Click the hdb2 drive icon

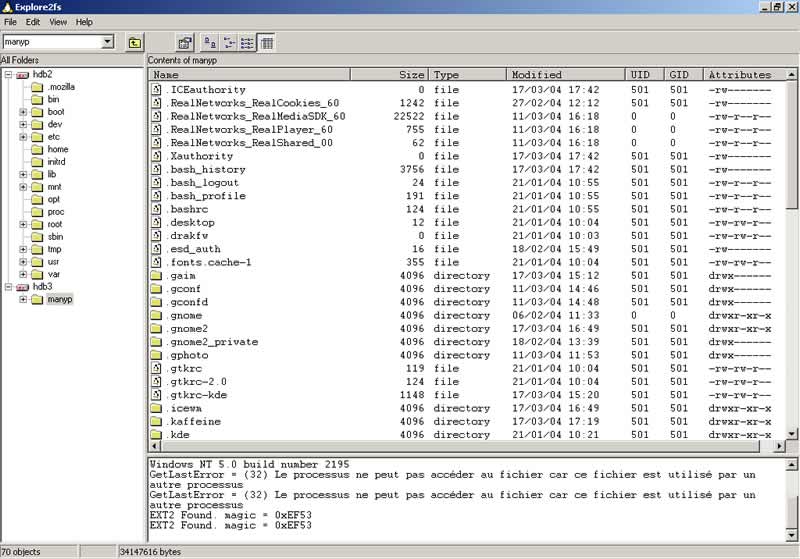(x=22, y=75)
